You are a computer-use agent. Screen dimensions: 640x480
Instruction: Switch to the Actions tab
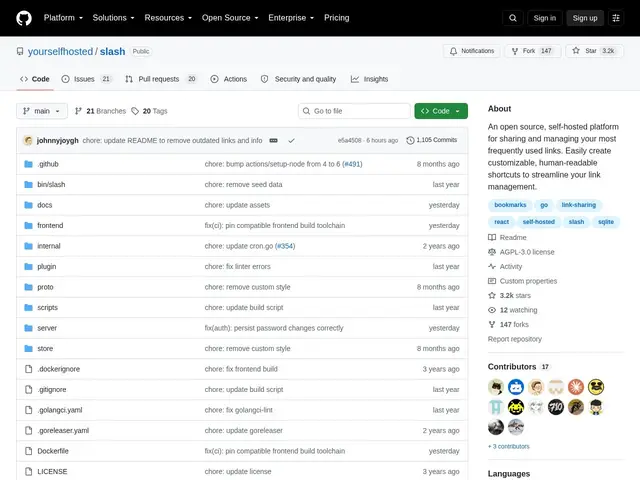point(229,79)
